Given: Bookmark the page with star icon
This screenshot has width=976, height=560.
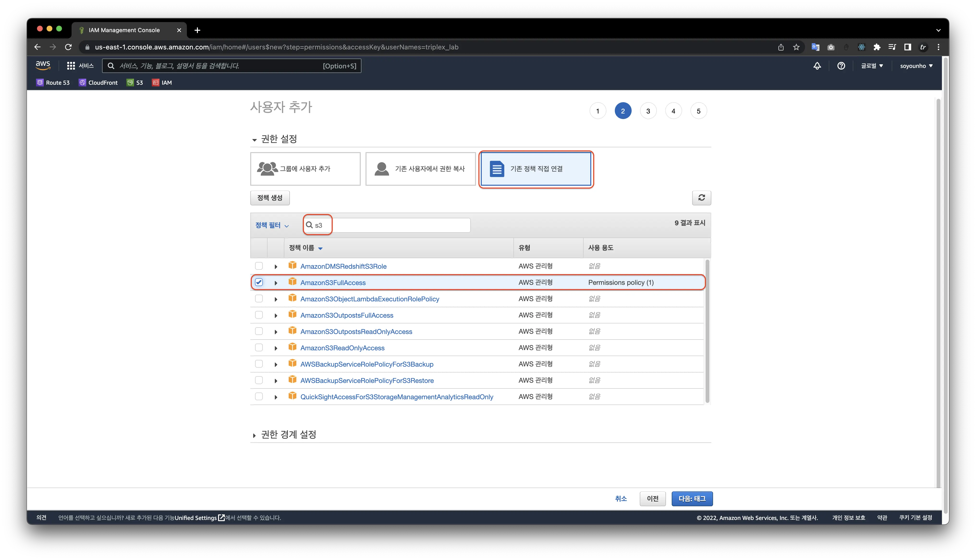Looking at the screenshot, I should [796, 47].
